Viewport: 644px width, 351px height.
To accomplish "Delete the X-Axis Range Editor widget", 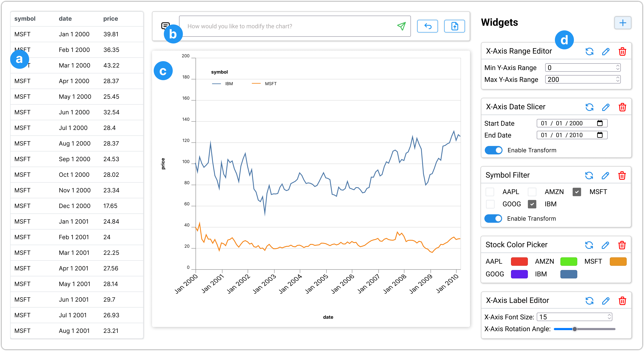I will (622, 51).
